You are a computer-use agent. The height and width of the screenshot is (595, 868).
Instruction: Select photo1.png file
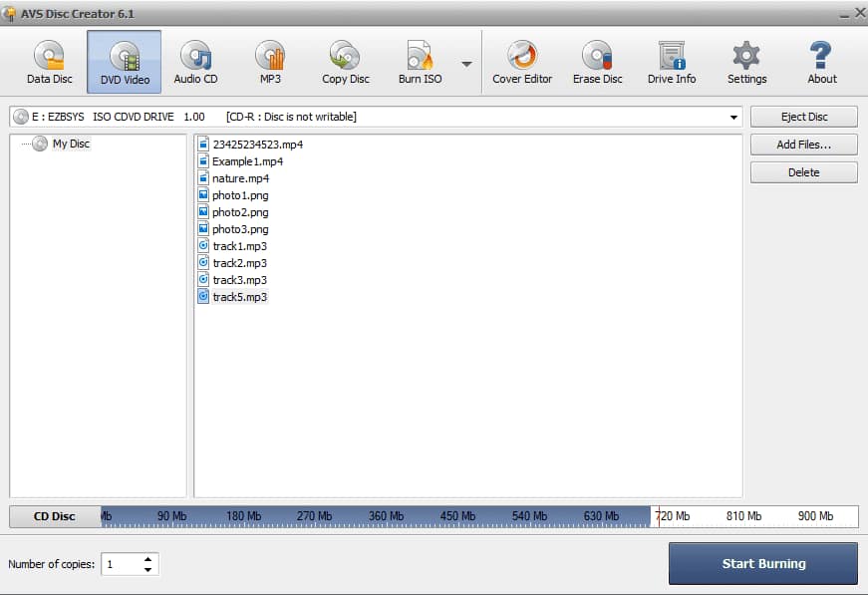click(x=240, y=195)
